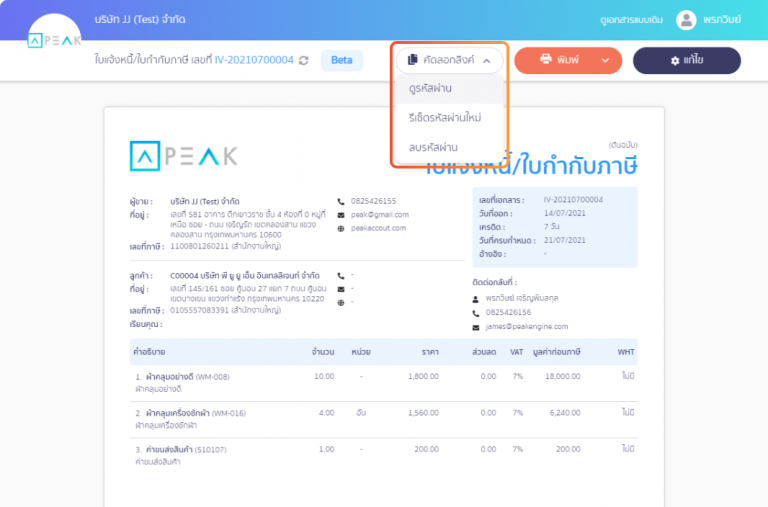Click item row ค่าขนส่งสินค้า (510107)

pyautogui.click(x=384, y=456)
